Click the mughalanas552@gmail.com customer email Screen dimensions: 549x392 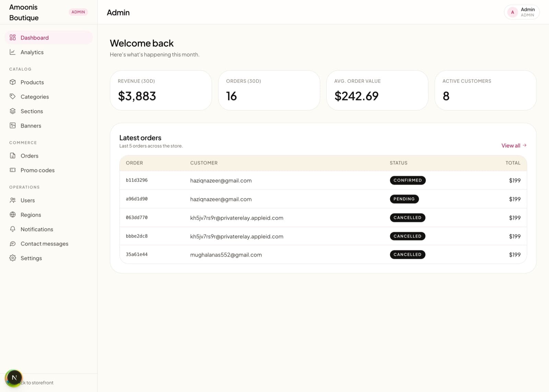226,255
